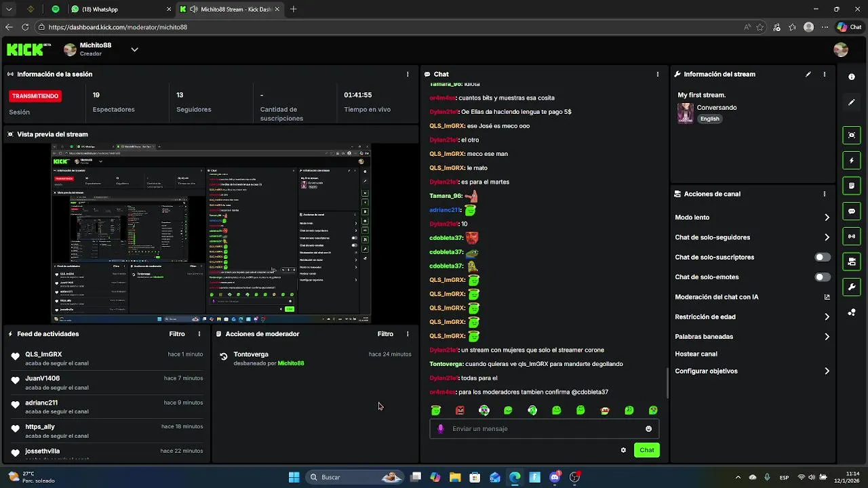Click the channel actions sidebar icon

click(852, 262)
